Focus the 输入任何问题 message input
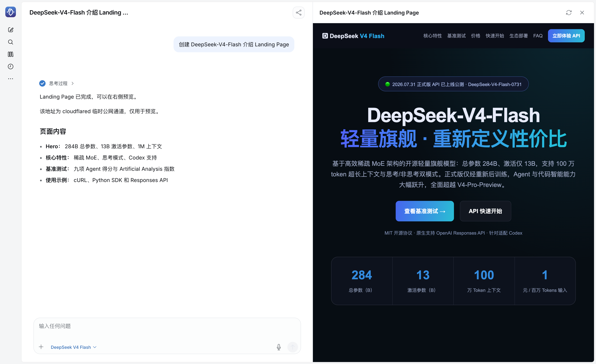The image size is (596, 364). tap(167, 326)
